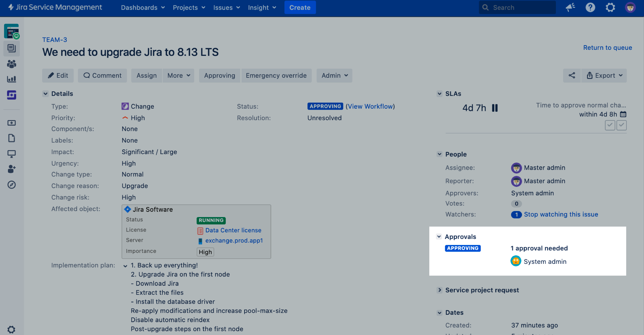Click the second SLA checkmark box

pos(621,125)
